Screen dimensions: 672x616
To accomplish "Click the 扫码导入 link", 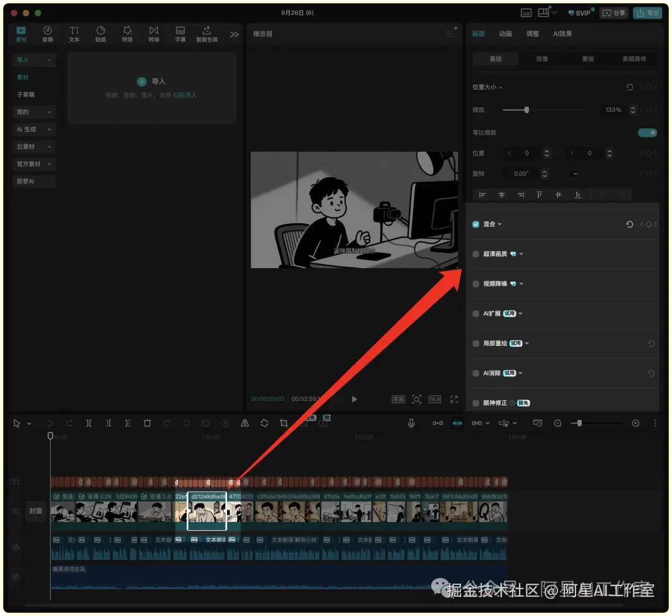I will (185, 95).
